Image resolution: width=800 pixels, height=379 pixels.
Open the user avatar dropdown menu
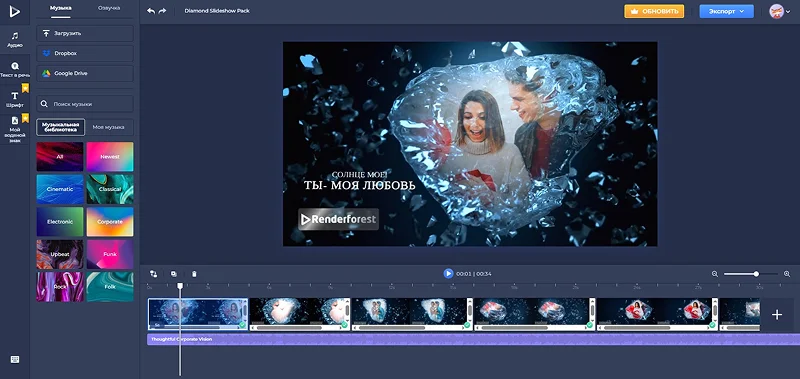coord(780,11)
